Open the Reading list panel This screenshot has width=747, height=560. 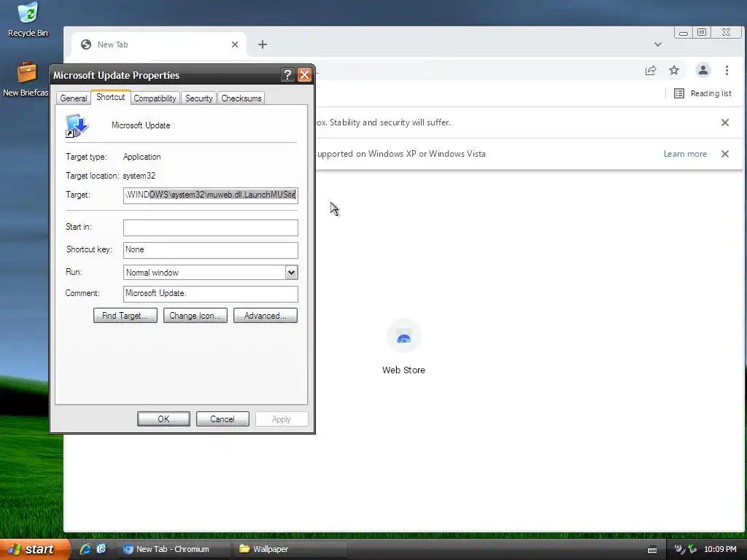pyautogui.click(x=703, y=93)
